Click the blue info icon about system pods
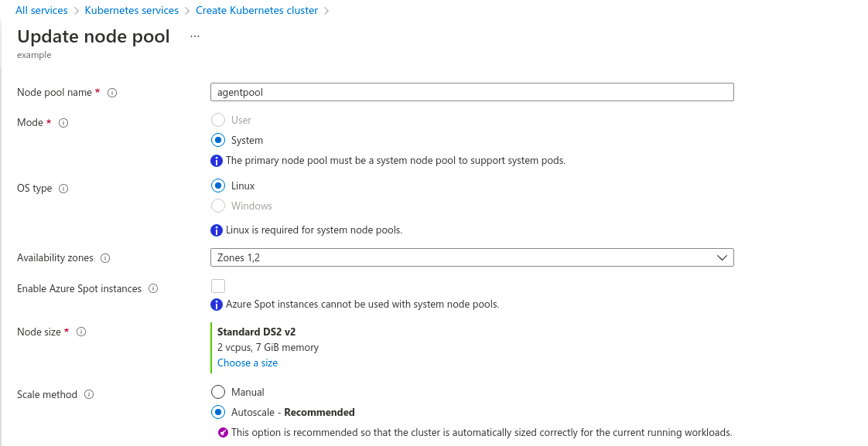 [x=217, y=161]
